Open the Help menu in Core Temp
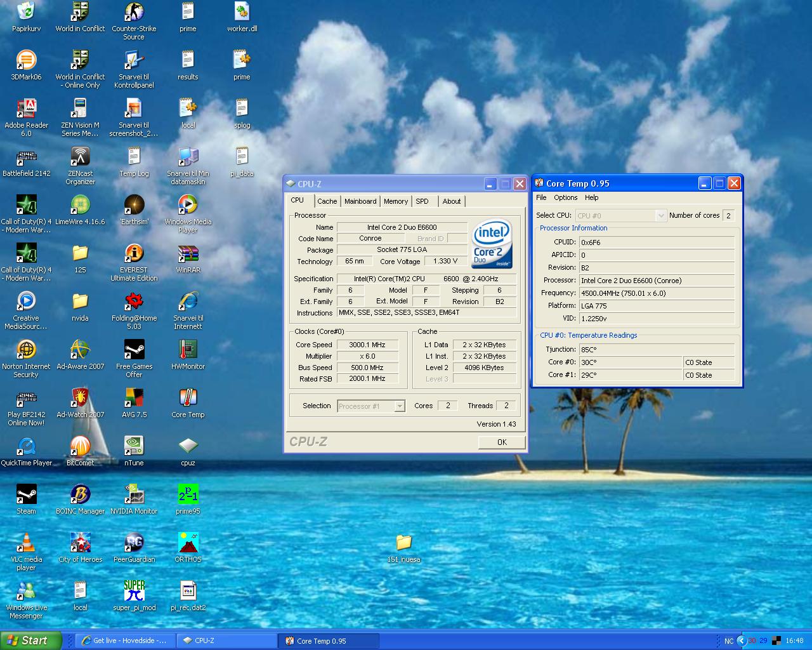812x650 pixels. coord(592,197)
